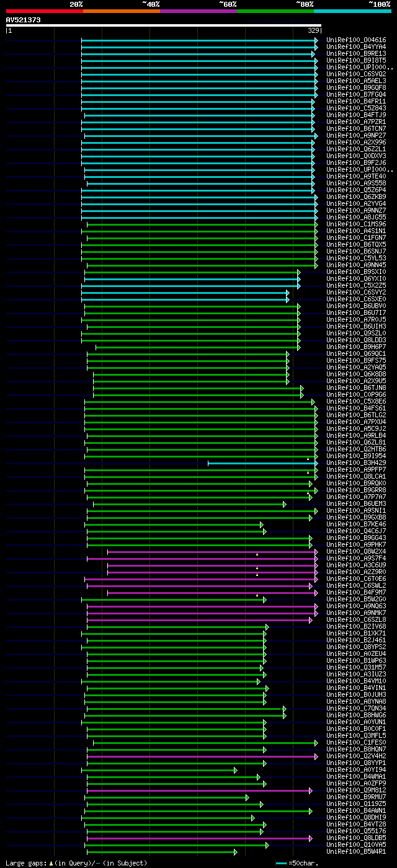Viewport: 397px width, 868px height.
Task: Select hit label UniRef100_Q5Z6P4
Action: point(356,190)
